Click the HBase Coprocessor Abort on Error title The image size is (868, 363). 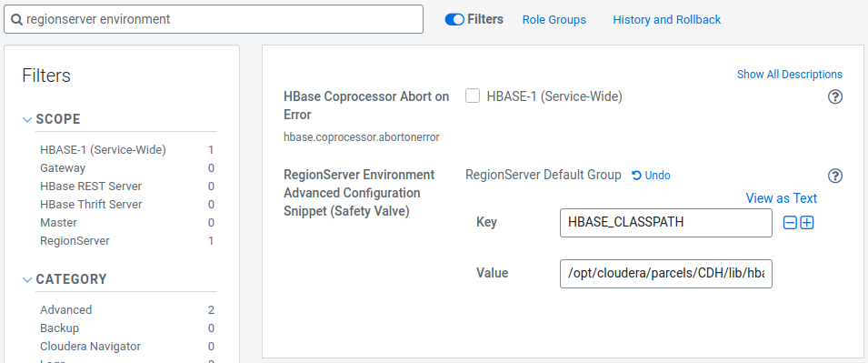[366, 106]
